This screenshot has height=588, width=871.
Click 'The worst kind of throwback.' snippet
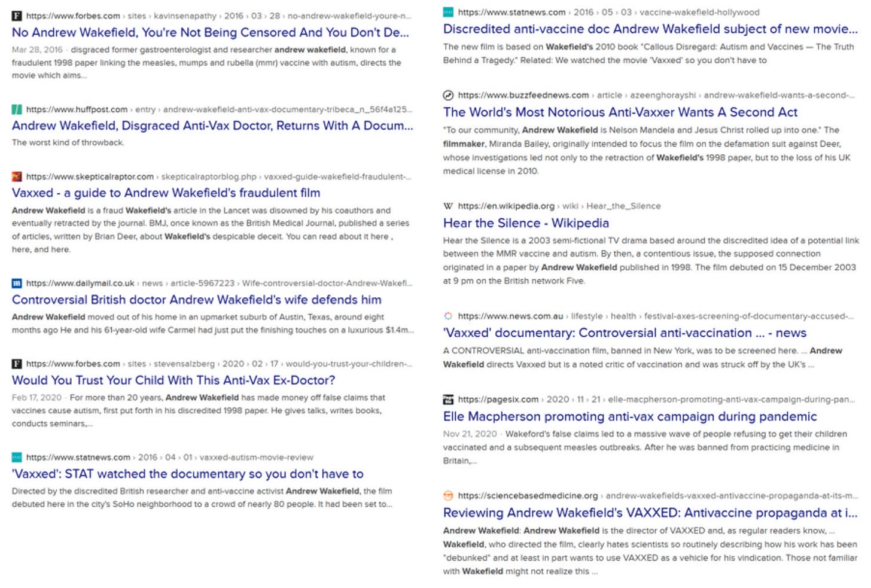(x=68, y=142)
